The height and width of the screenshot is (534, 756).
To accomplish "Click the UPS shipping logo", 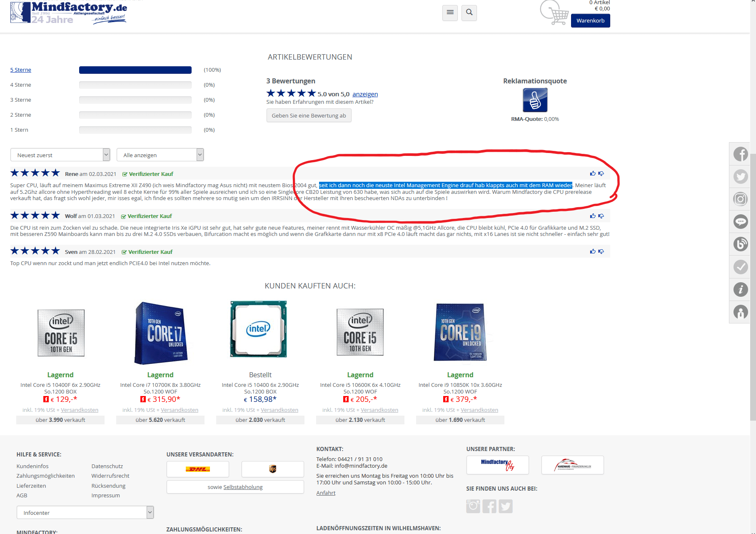I will pos(273,469).
